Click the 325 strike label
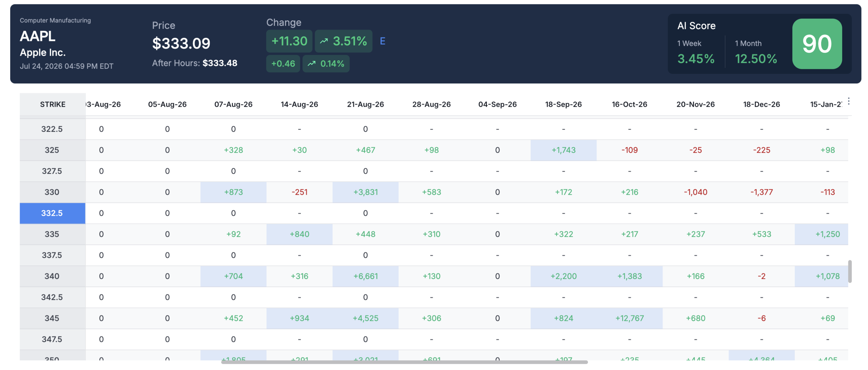Image resolution: width=868 pixels, height=370 pixels. coord(52,150)
